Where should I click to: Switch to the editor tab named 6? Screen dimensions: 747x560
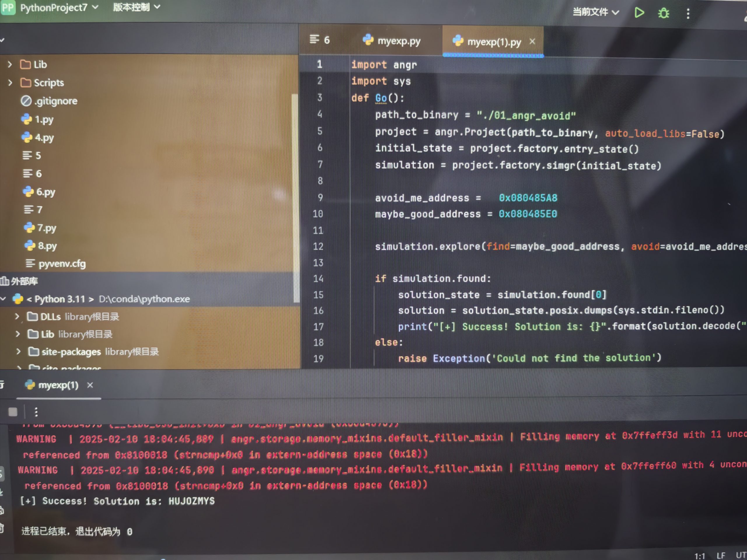320,40
